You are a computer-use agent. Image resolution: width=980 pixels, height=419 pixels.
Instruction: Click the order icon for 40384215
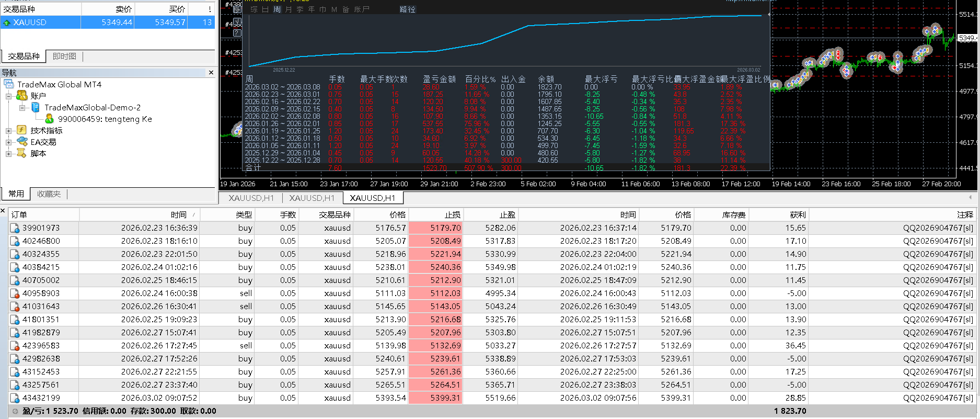tap(15, 267)
